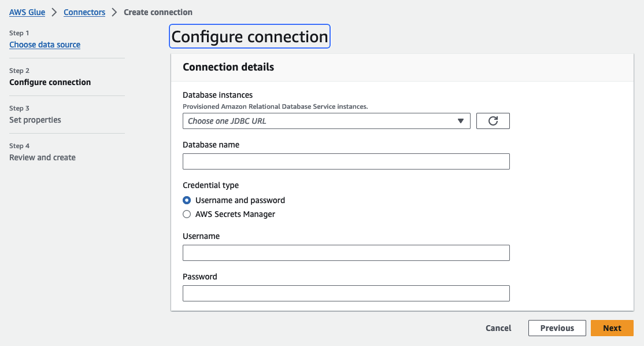Open Step 1 Choose data source
Screen dimensions: 644x346
45,45
